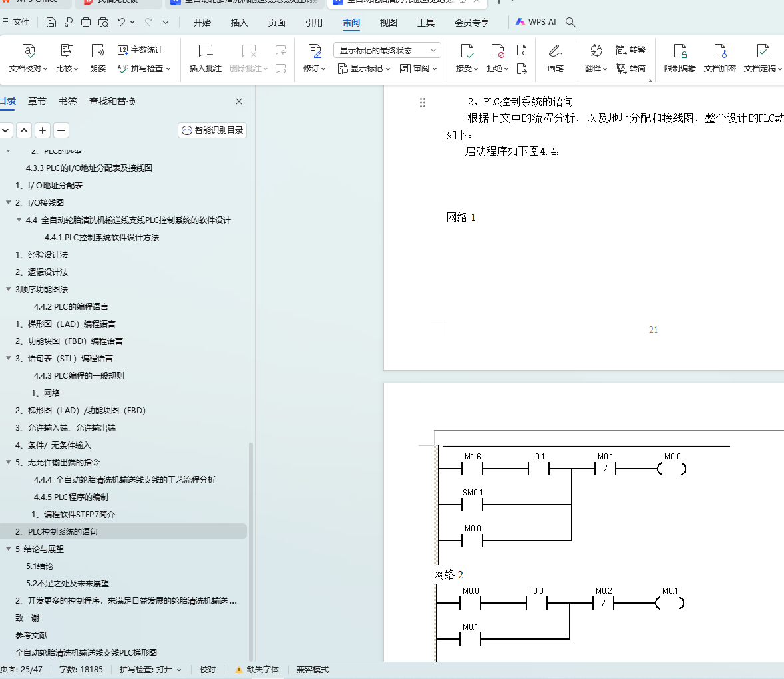Screen dimensions: 784x679
Task: Click the paragraph drag handle beside heading
Action: coord(423,103)
